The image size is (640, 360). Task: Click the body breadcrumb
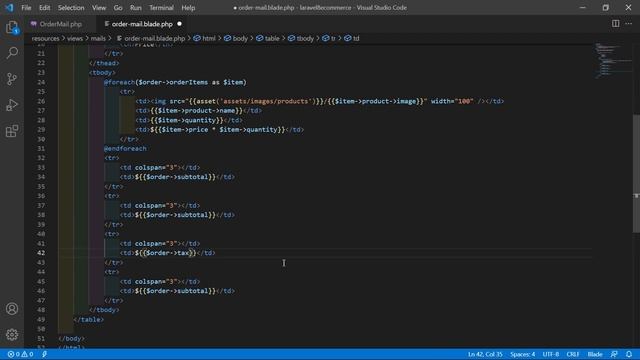point(236,38)
